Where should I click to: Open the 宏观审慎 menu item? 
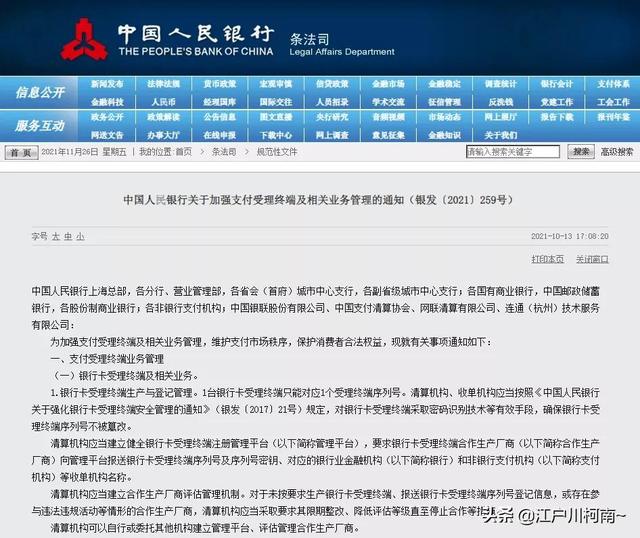pos(276,84)
